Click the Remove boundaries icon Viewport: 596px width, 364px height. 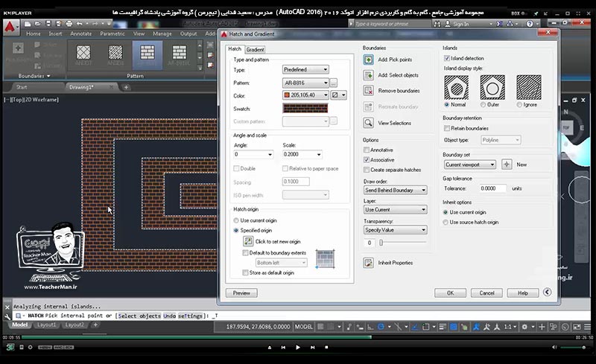point(368,91)
